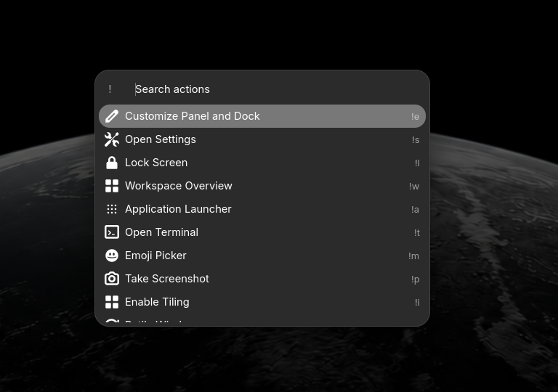Click the tiles icon next to Enable Tiling
The height and width of the screenshot is (392, 558).
tap(112, 302)
